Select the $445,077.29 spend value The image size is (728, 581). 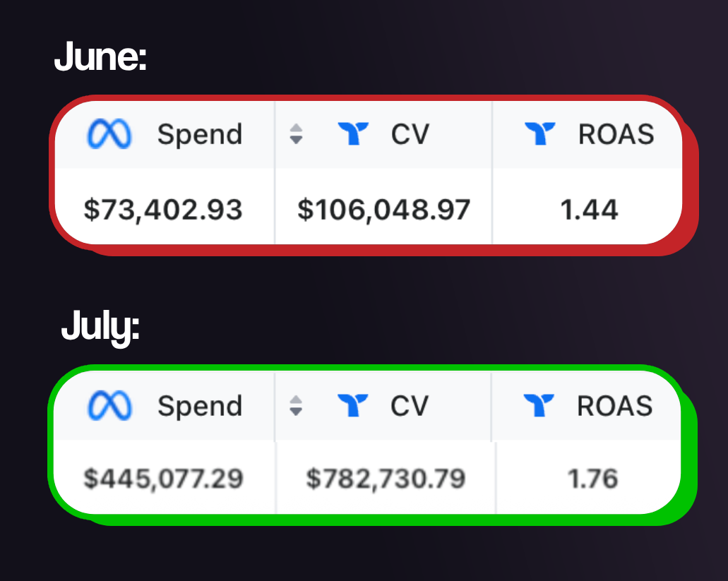[163, 479]
